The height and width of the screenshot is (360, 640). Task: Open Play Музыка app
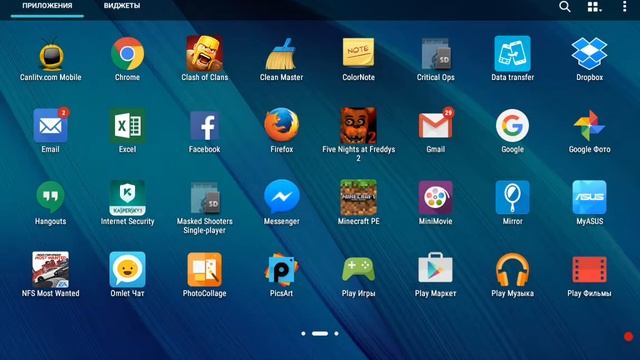coord(512,269)
